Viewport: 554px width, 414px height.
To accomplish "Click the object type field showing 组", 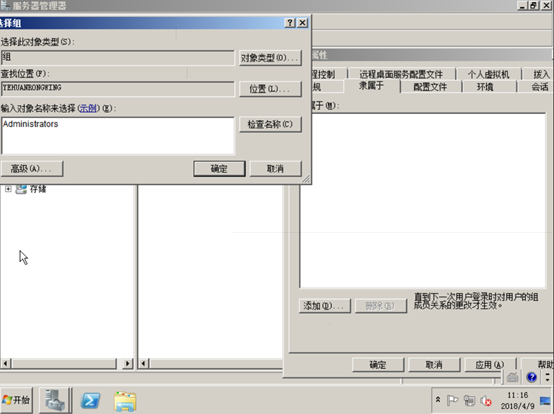I will click(x=118, y=58).
